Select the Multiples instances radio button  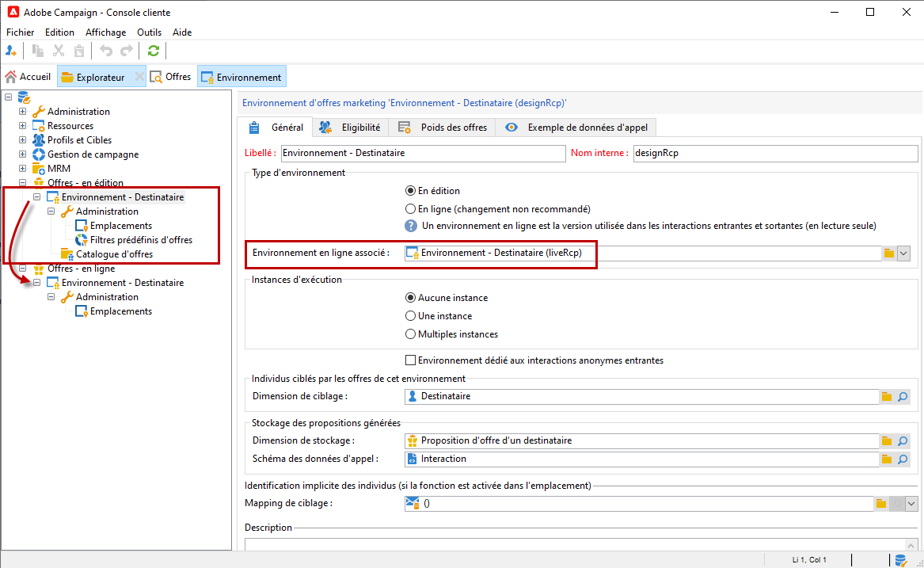(410, 334)
